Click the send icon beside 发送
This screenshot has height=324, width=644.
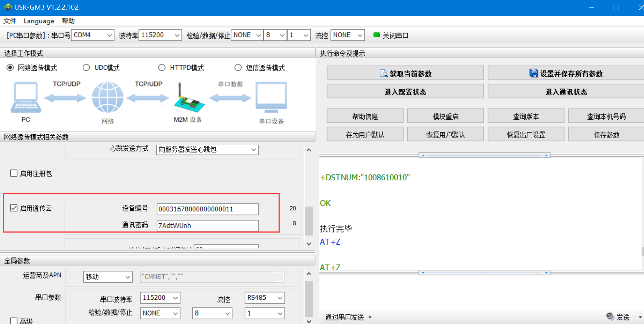(x=610, y=316)
